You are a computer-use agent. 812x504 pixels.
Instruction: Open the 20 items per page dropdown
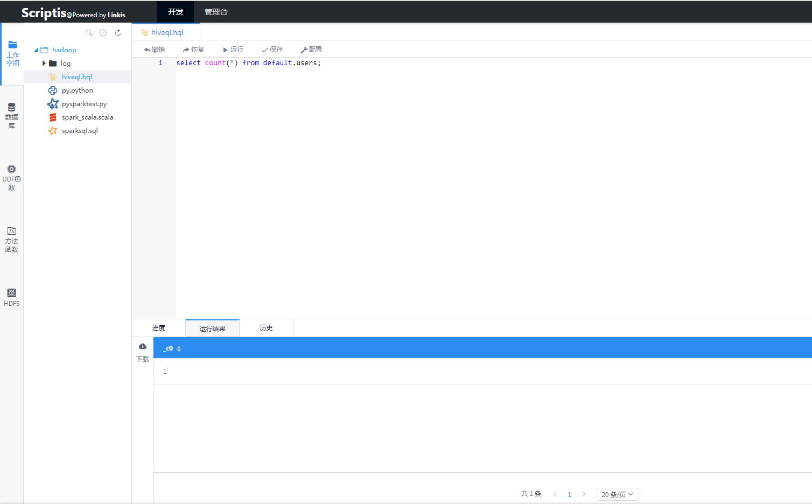click(x=617, y=494)
